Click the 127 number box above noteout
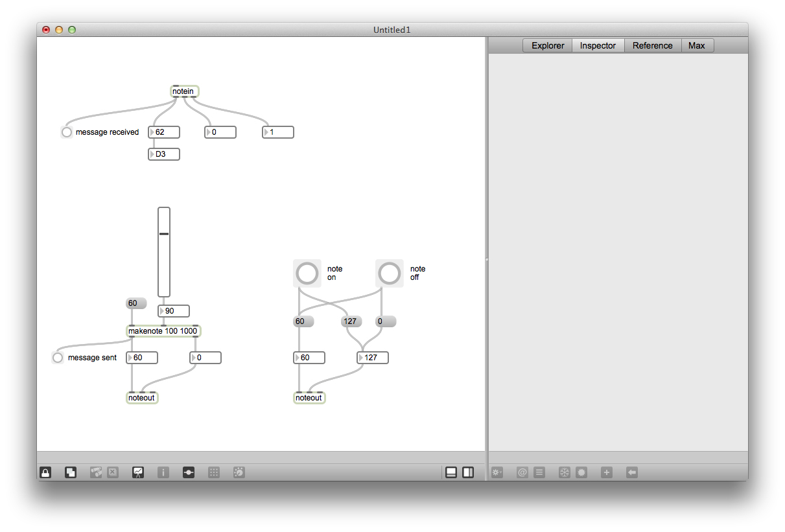 tap(373, 358)
